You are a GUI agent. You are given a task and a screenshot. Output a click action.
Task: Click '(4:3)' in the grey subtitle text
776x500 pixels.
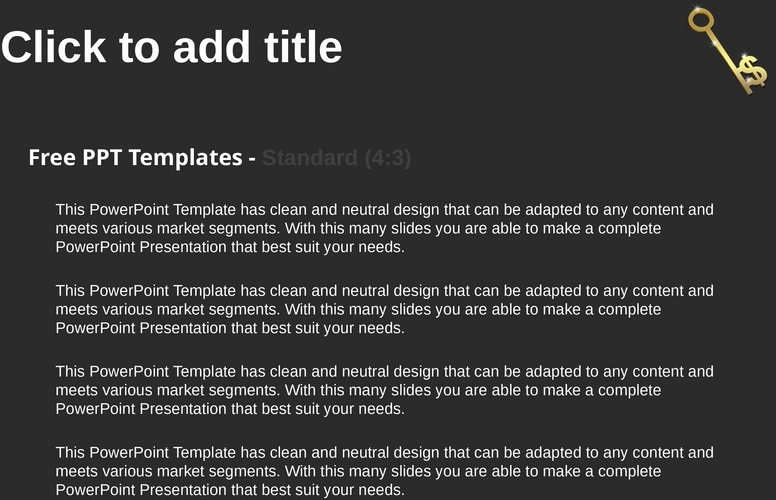pyautogui.click(x=388, y=158)
